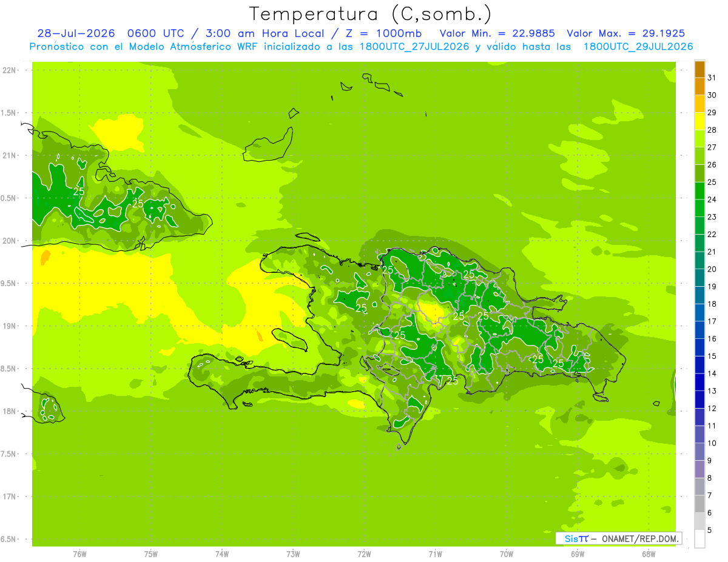
Task: Click the 76W longitude axis label
Action: (79, 554)
